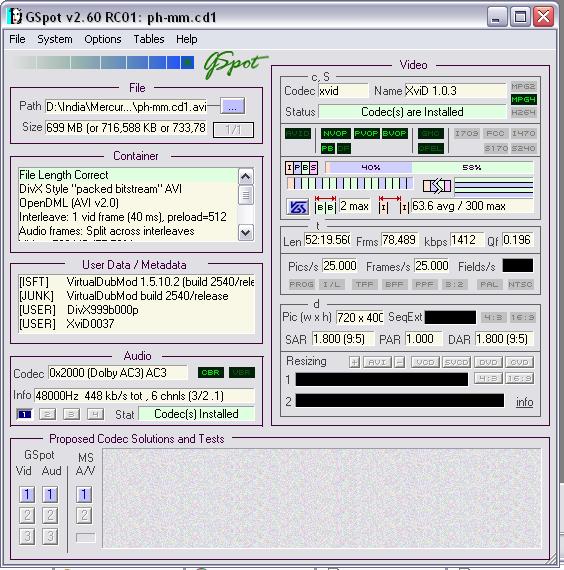Click GSpot Vid test button 2
Image resolution: width=564 pixels, height=570 pixels.
[27, 515]
